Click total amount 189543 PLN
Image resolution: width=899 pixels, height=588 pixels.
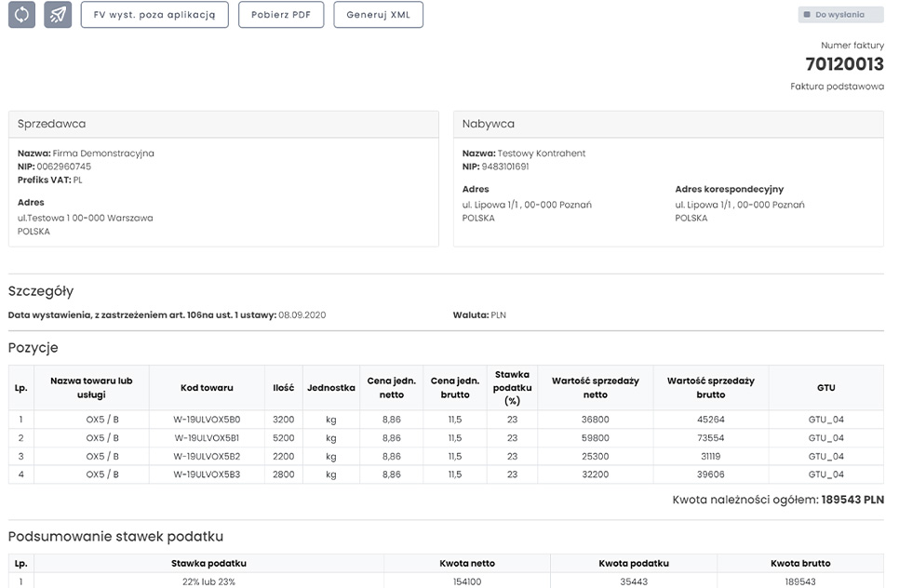(852, 500)
